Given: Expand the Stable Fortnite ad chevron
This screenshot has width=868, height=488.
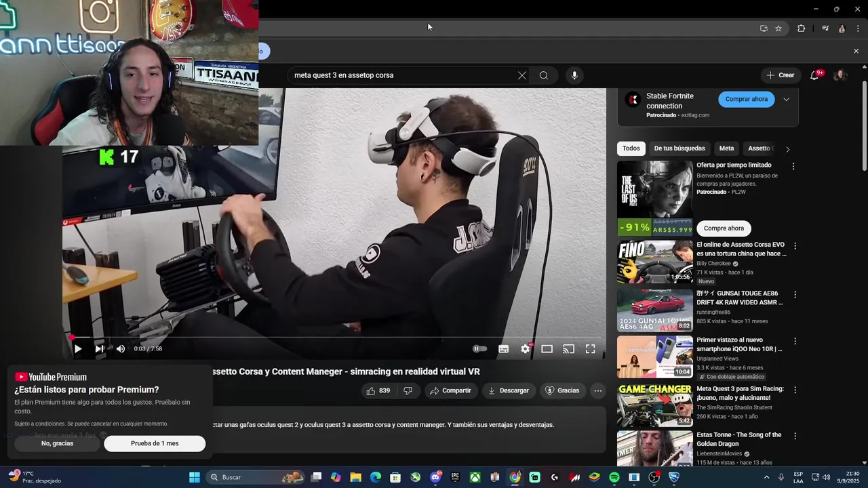Looking at the screenshot, I should coord(787,99).
